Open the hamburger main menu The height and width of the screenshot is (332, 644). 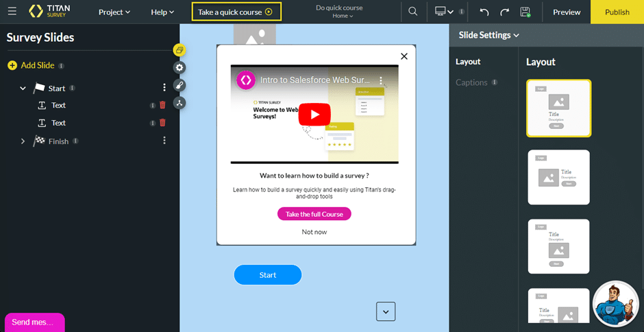click(x=12, y=12)
